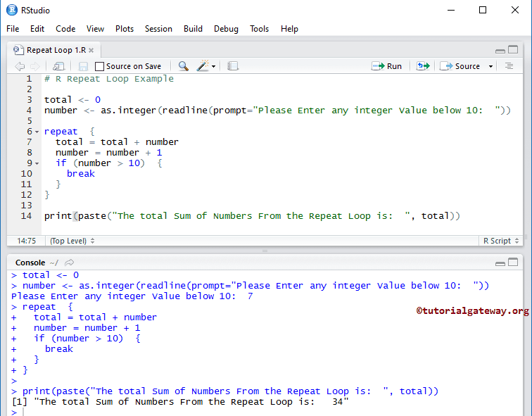Open the Plots menu

tap(125, 29)
